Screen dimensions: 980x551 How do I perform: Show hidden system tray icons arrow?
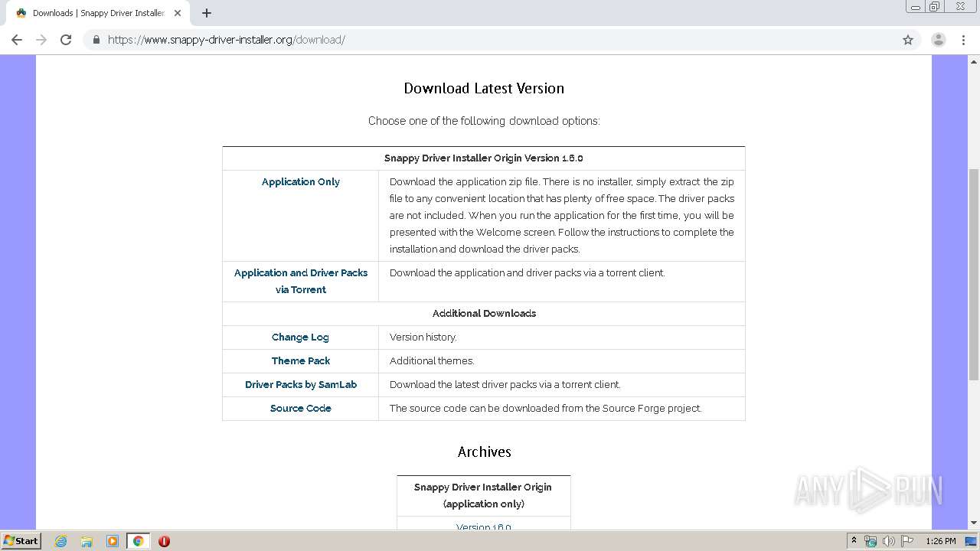point(854,540)
